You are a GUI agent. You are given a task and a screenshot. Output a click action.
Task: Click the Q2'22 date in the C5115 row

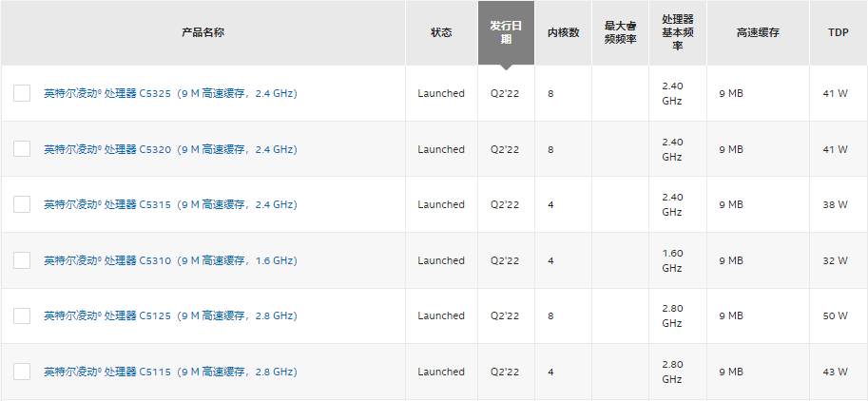(x=505, y=372)
